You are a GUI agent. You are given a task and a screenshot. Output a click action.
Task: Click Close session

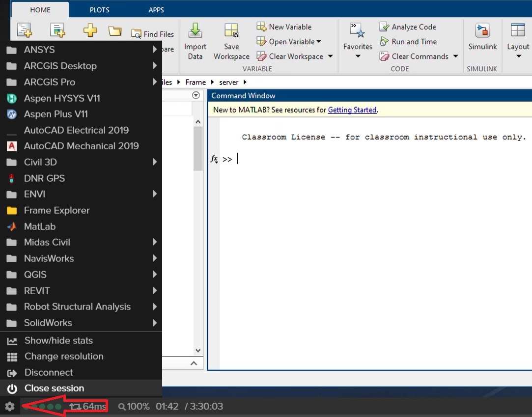(x=54, y=388)
